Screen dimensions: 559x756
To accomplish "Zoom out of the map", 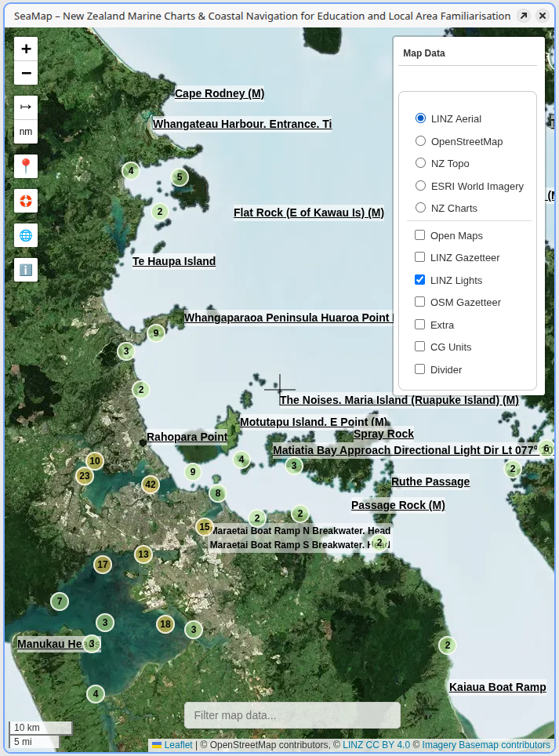I will 26,74.
